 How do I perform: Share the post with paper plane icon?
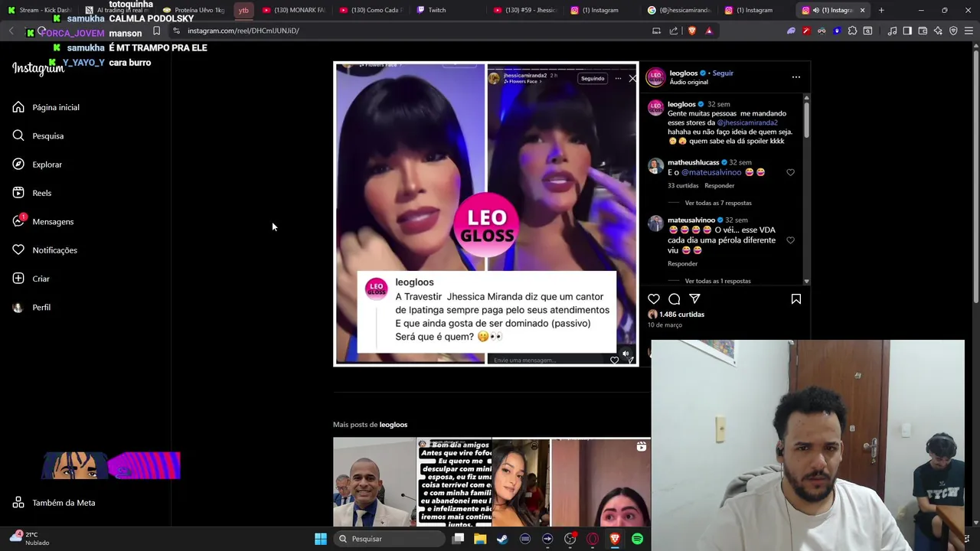tap(694, 299)
